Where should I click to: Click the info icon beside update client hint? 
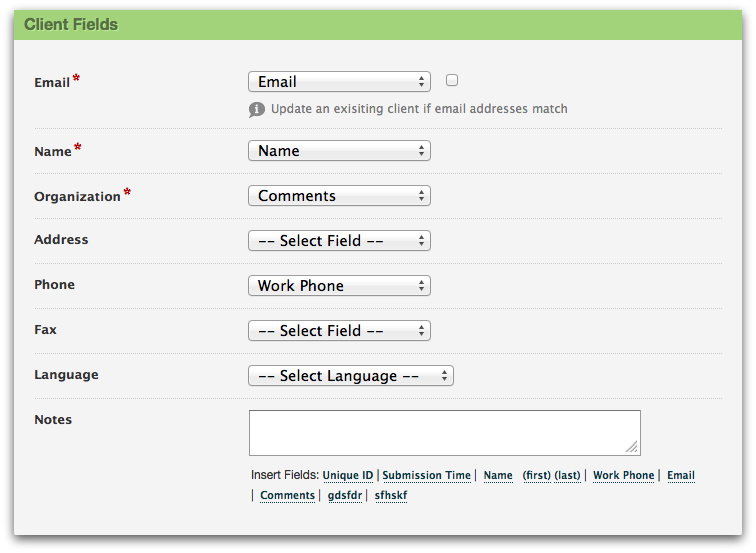(257, 109)
